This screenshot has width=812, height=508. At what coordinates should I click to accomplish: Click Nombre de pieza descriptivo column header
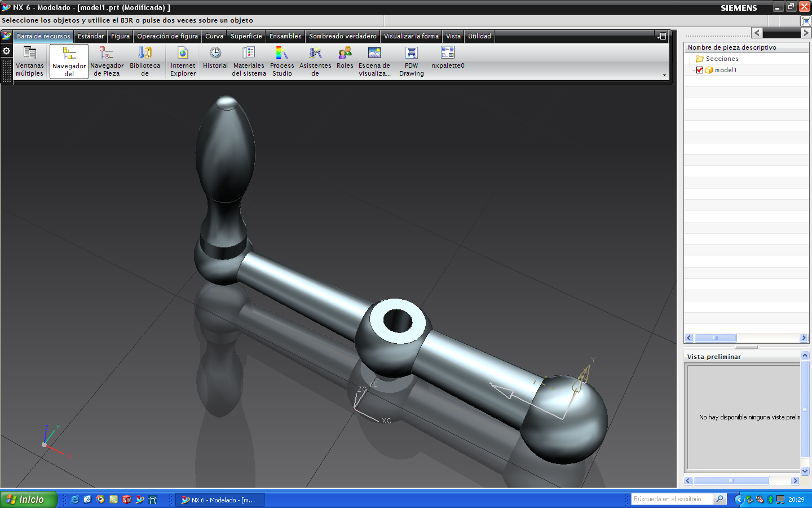(x=747, y=47)
